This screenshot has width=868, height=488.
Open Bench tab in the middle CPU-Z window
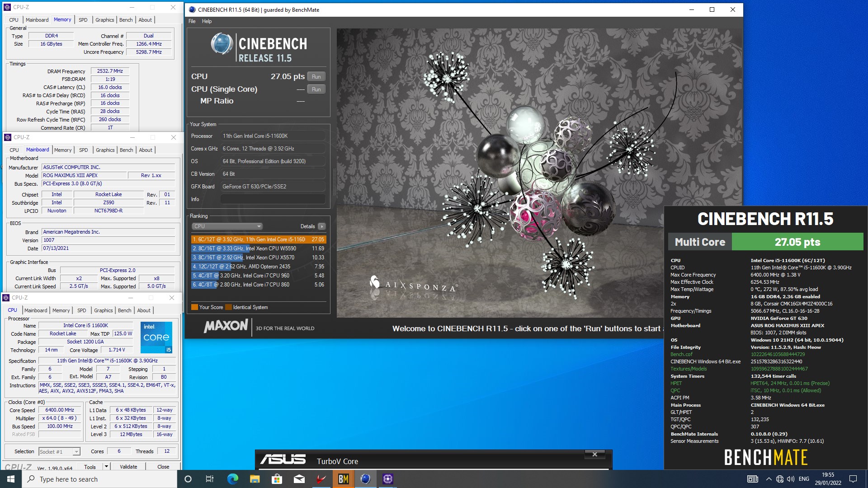pos(127,150)
